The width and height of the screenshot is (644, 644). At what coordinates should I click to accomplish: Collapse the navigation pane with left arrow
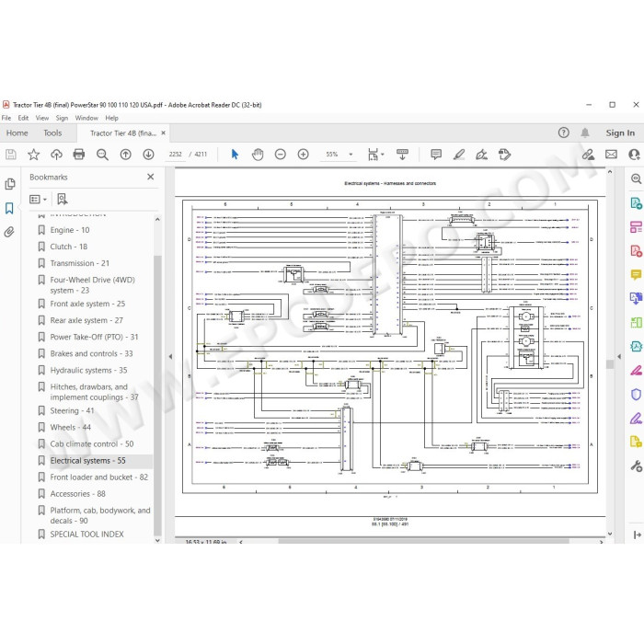pyautogui.click(x=170, y=357)
